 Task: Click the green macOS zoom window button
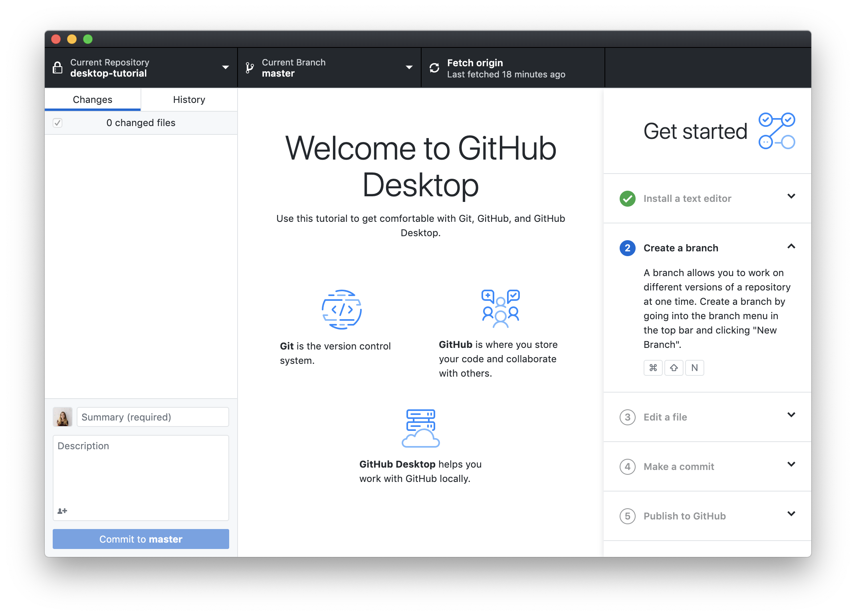tap(88, 39)
